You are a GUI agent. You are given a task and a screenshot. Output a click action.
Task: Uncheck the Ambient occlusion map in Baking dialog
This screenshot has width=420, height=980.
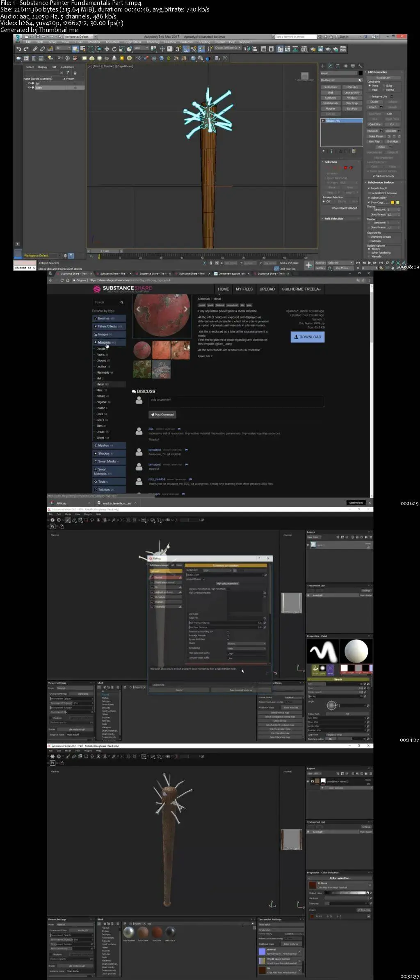[152, 592]
